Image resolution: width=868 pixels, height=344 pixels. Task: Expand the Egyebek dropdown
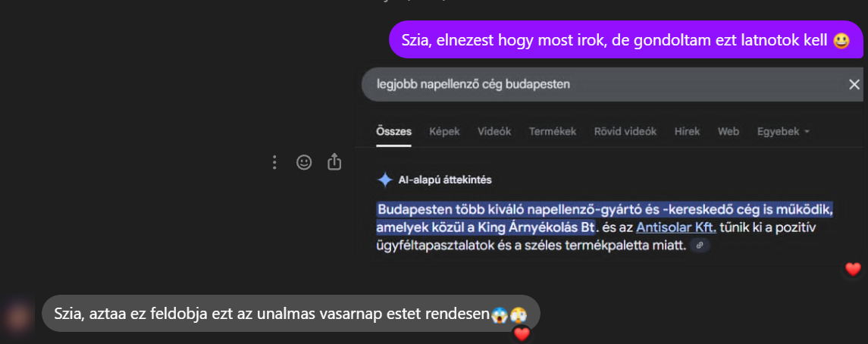click(x=783, y=131)
